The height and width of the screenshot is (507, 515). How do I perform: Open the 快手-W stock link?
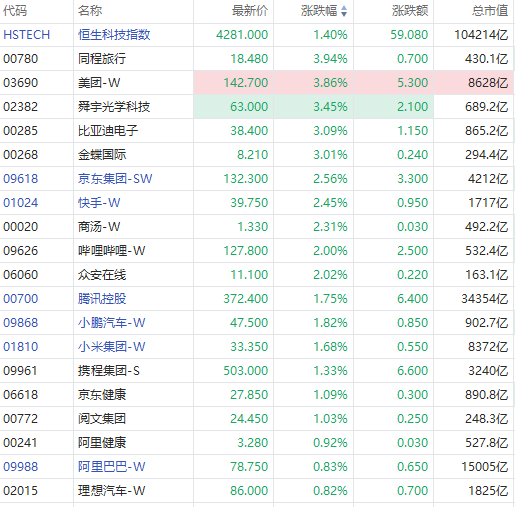click(x=99, y=203)
